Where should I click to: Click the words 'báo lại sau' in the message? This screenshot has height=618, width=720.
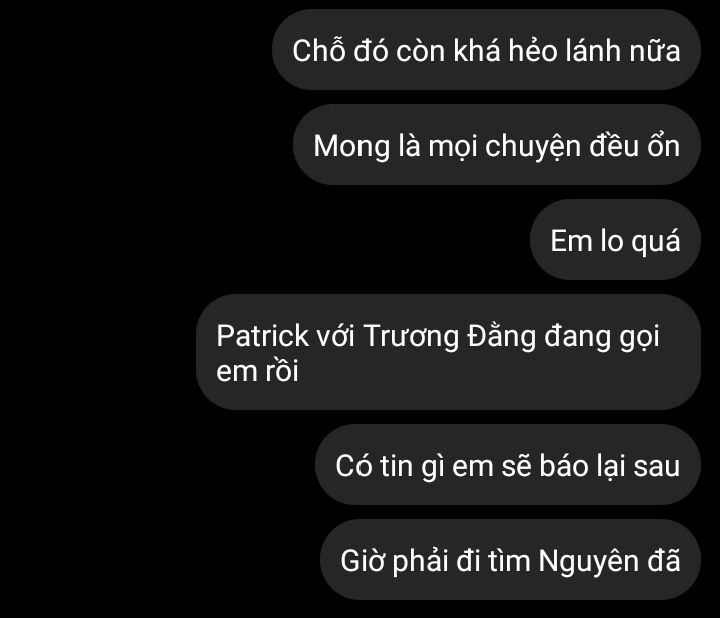[609, 466]
